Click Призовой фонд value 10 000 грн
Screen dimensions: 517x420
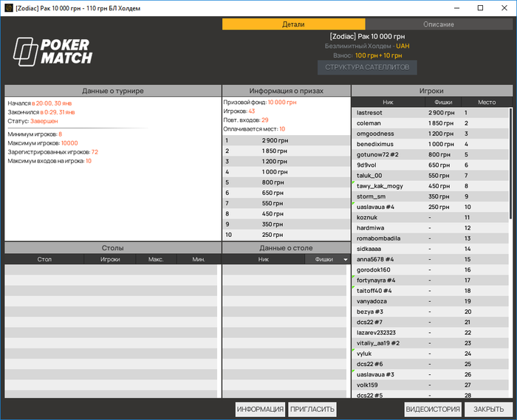282,102
